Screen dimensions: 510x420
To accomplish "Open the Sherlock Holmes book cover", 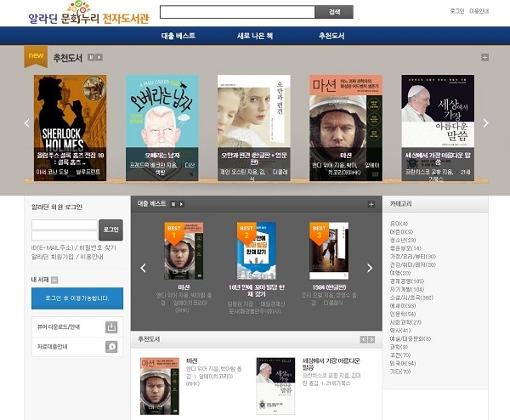I will point(71,128).
